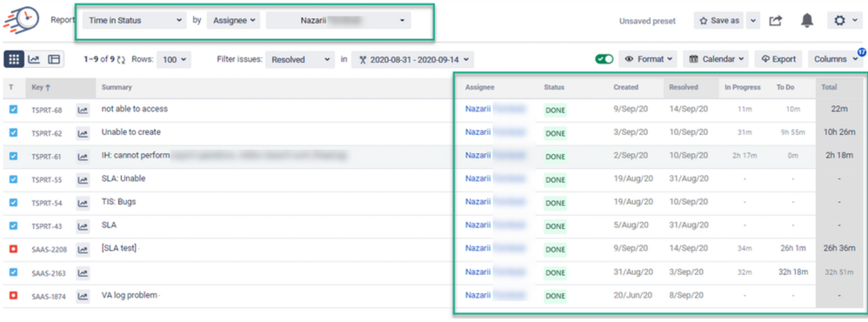Open the Assignee grouping dropdown
The image size is (868, 322).
(233, 21)
